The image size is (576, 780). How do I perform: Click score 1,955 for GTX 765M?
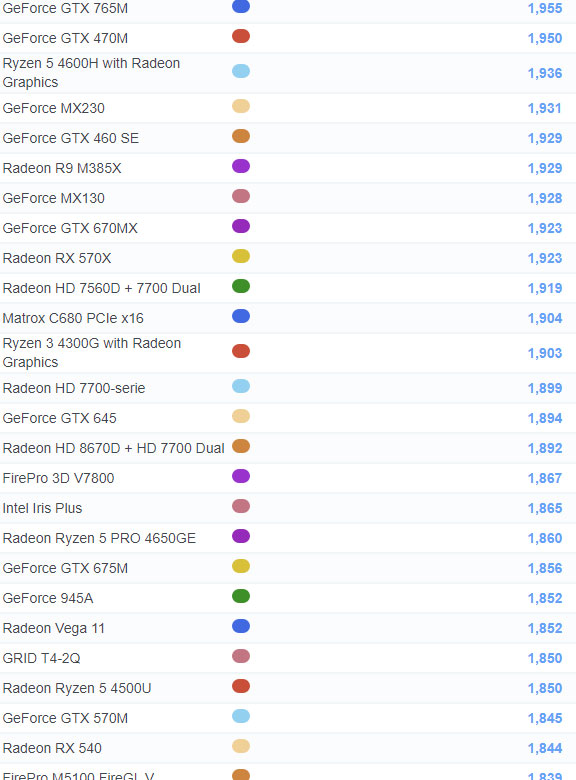click(545, 8)
